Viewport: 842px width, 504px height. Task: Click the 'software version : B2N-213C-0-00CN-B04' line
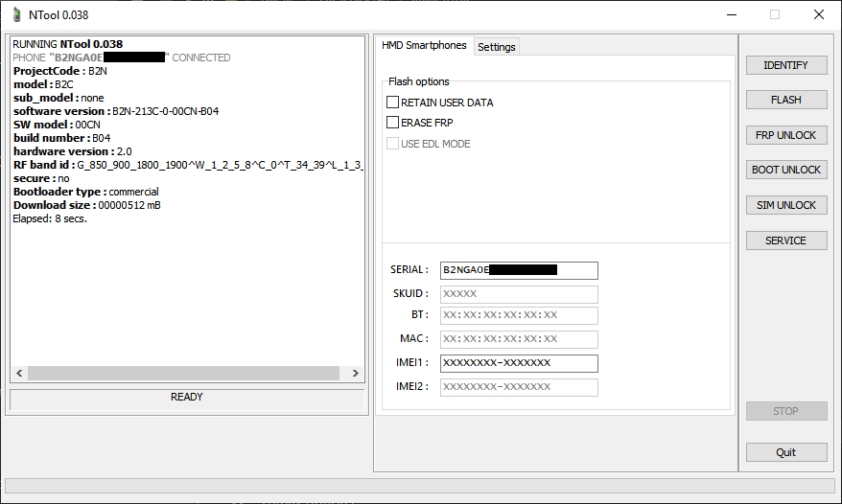tap(116, 111)
